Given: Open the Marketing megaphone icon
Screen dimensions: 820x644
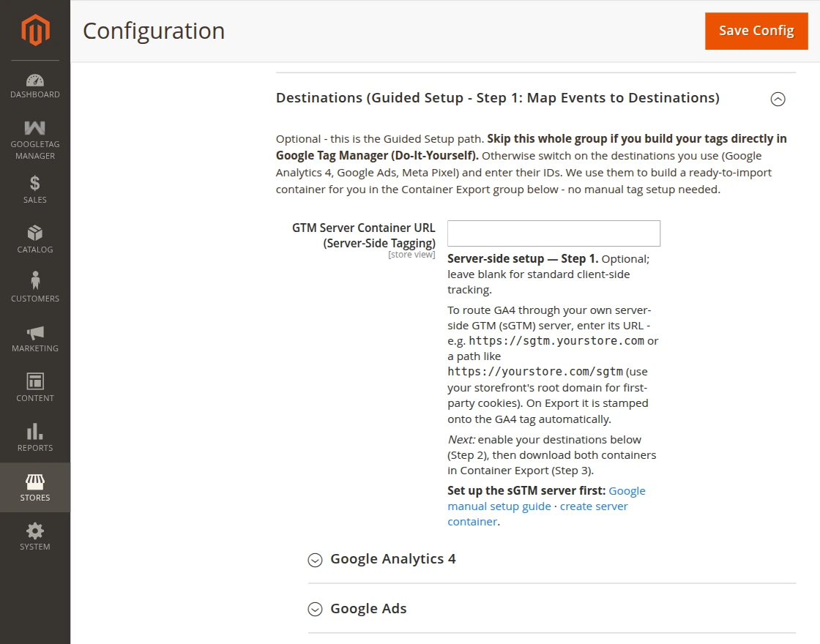Looking at the screenshot, I should pos(35,333).
